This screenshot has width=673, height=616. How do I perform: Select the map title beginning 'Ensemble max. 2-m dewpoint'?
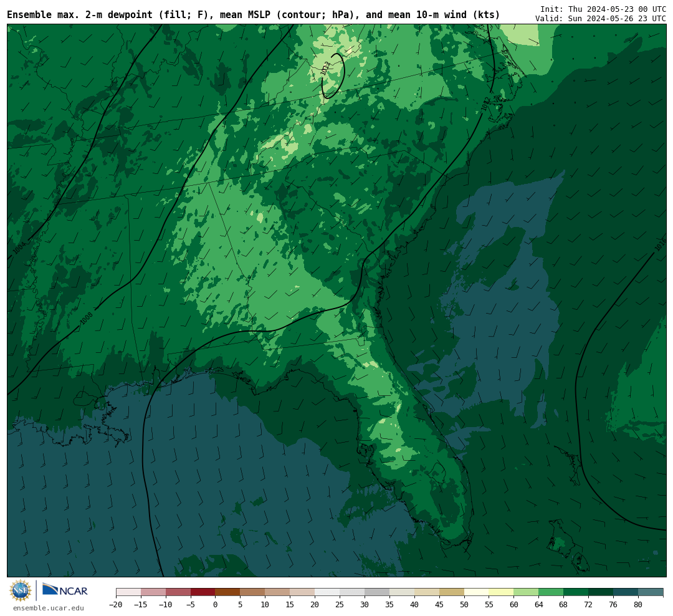pos(253,15)
